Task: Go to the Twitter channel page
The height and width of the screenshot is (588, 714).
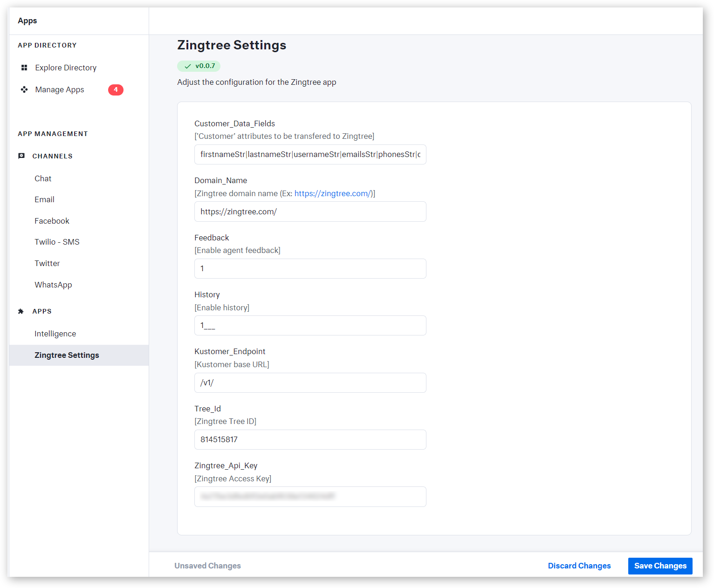Action: [47, 263]
